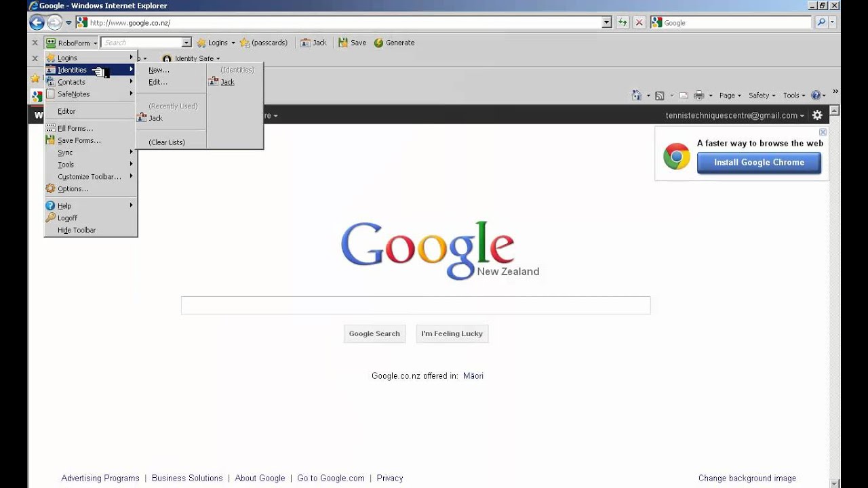
Task: Open the Identity Safe dropdown
Action: 191,58
